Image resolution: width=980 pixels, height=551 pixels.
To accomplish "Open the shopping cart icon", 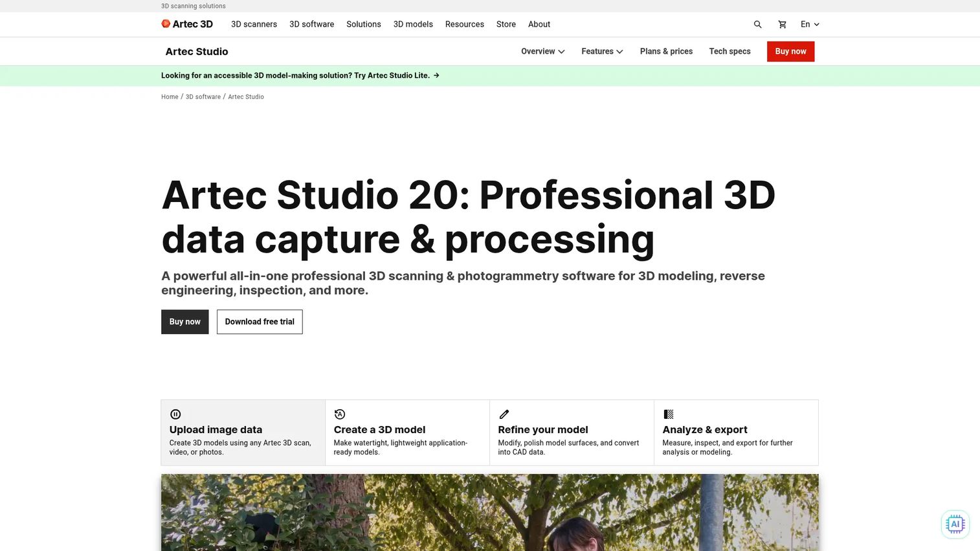I will (782, 25).
